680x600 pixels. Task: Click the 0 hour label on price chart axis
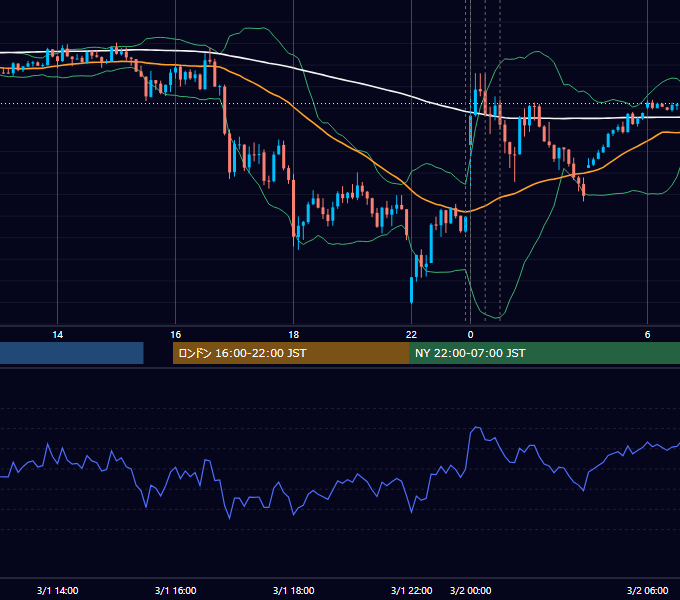(471, 335)
